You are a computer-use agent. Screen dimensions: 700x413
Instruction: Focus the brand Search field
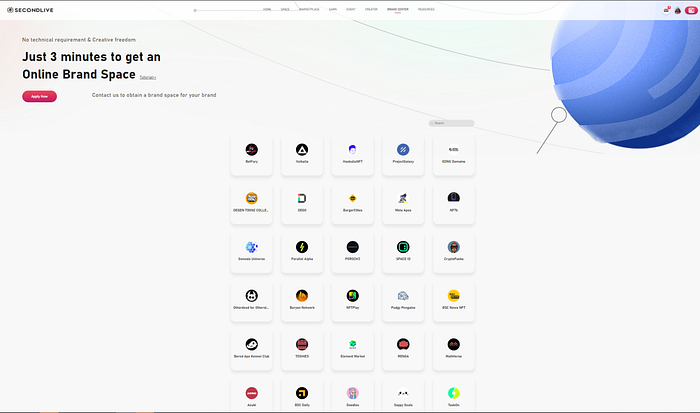coord(451,123)
